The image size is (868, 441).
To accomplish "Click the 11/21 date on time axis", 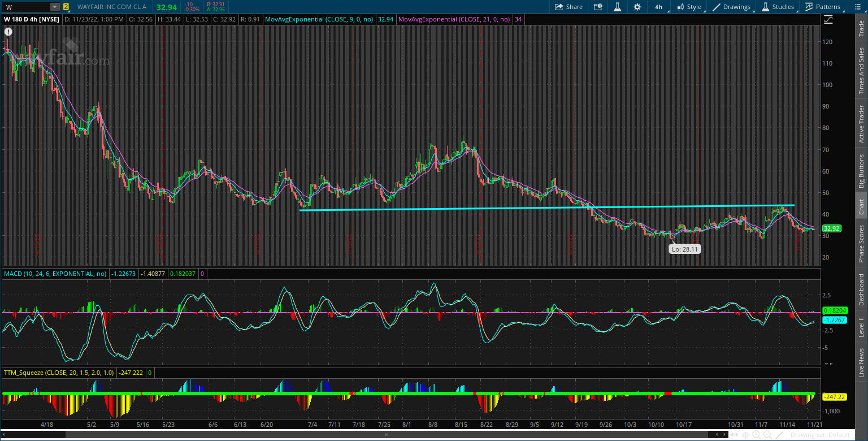I will 814,424.
